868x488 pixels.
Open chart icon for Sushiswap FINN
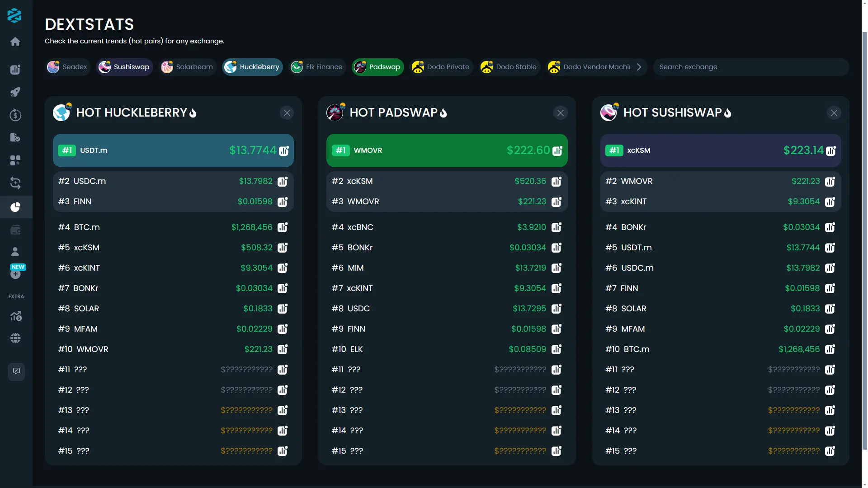click(830, 288)
